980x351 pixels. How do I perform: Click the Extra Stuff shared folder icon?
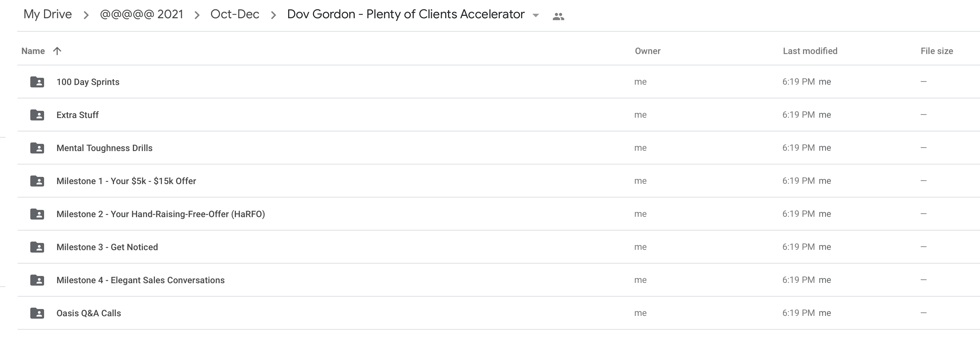pos(37,115)
